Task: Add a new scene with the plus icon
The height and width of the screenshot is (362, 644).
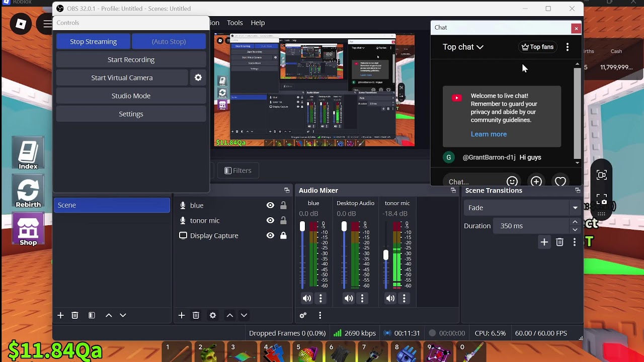Action: tap(60, 315)
